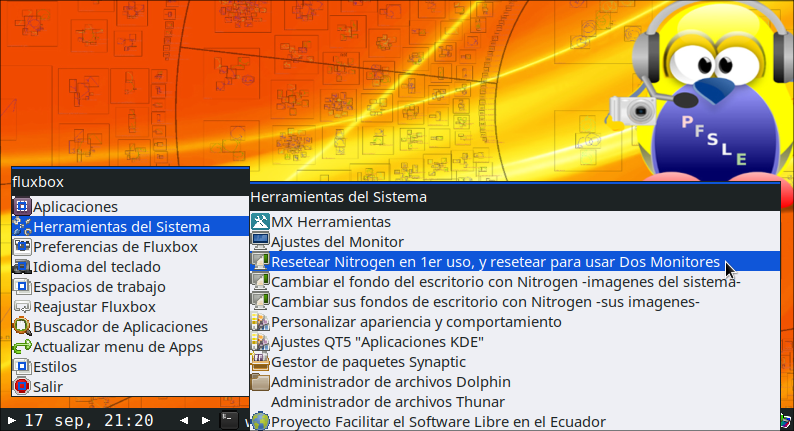Choose Actualizar menu de Apps

131,347
